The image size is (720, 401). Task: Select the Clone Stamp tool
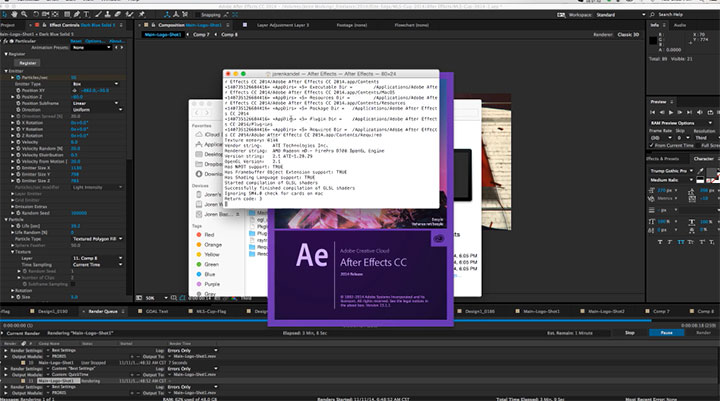[108, 15]
